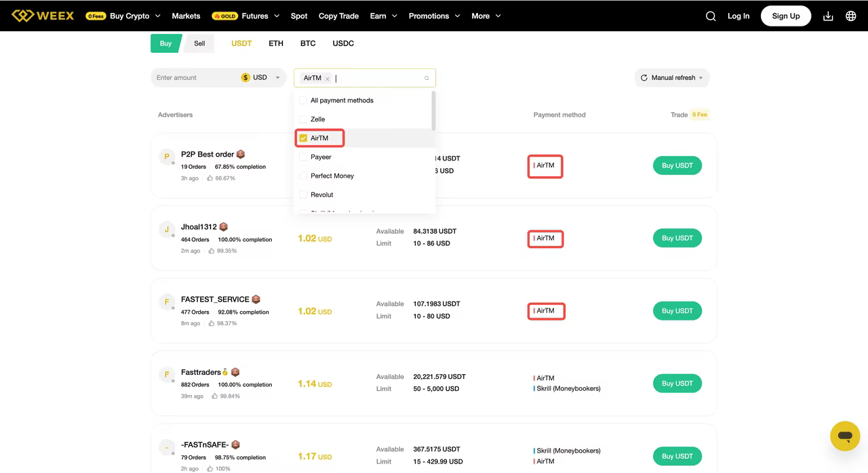Click the 0 Fees badge in the header

coord(96,16)
